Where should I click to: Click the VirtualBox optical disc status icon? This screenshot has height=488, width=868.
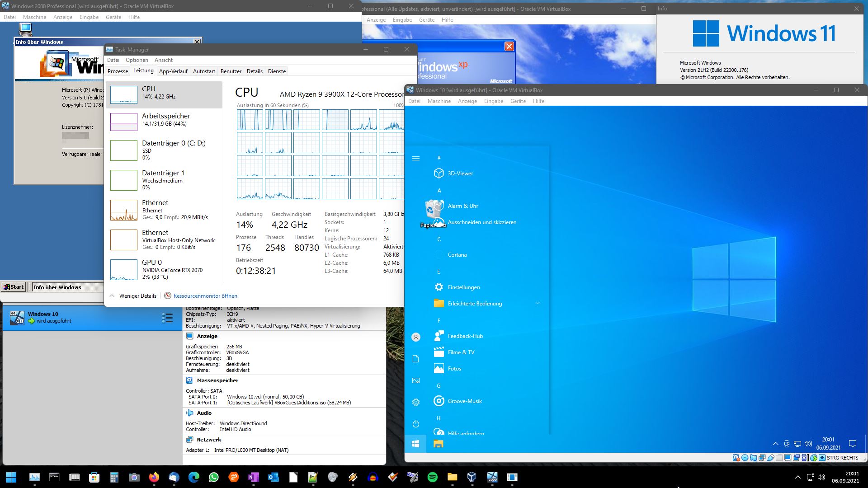pyautogui.click(x=745, y=458)
